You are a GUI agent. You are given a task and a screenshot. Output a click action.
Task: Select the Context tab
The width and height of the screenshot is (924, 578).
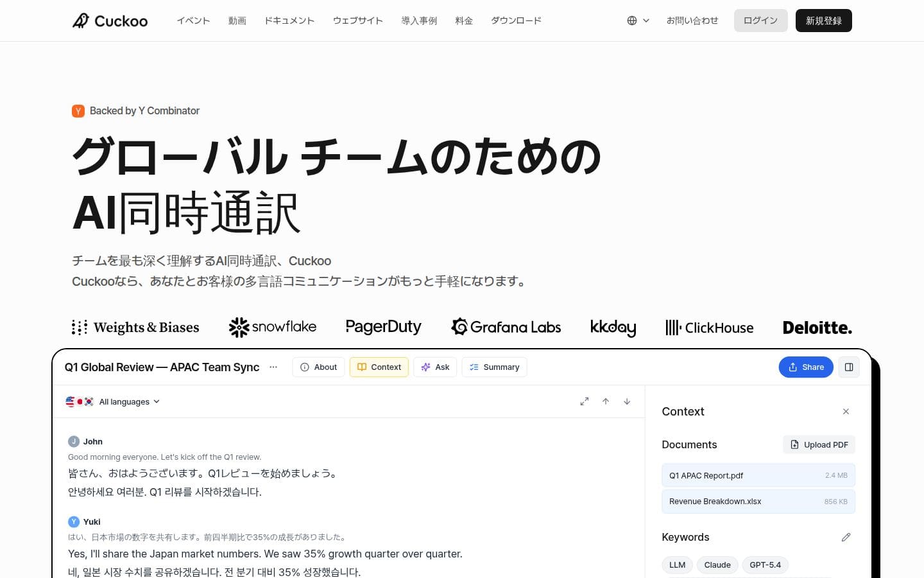point(379,367)
